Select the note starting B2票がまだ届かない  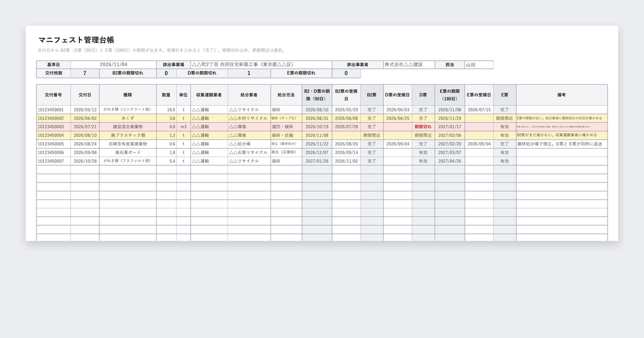coord(562,136)
